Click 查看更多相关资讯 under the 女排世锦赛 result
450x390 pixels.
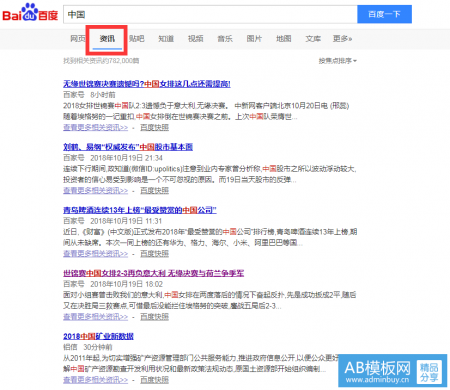pos(96,127)
